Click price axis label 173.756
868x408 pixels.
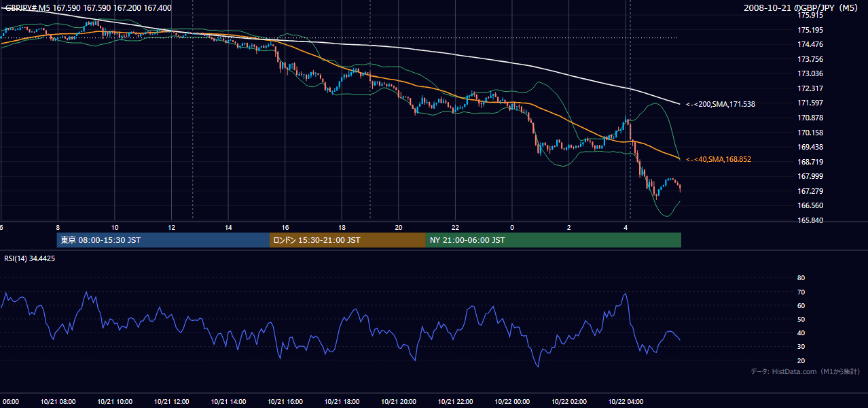pyautogui.click(x=810, y=59)
